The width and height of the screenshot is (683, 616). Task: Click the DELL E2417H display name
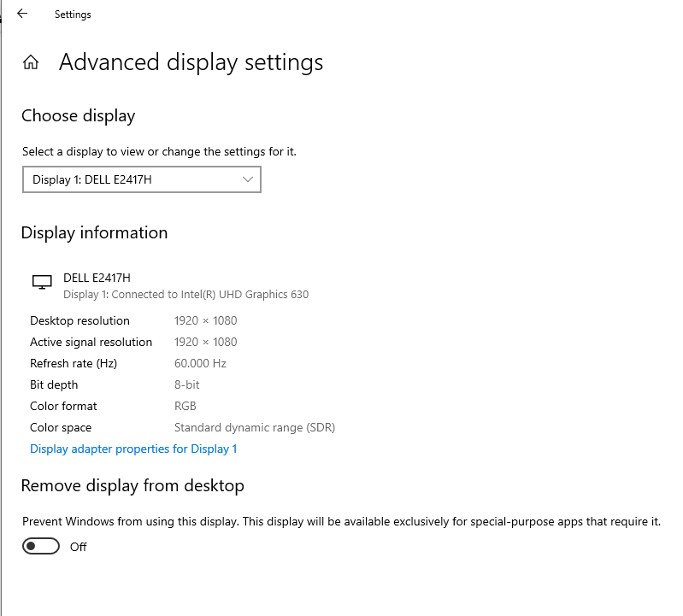97,278
